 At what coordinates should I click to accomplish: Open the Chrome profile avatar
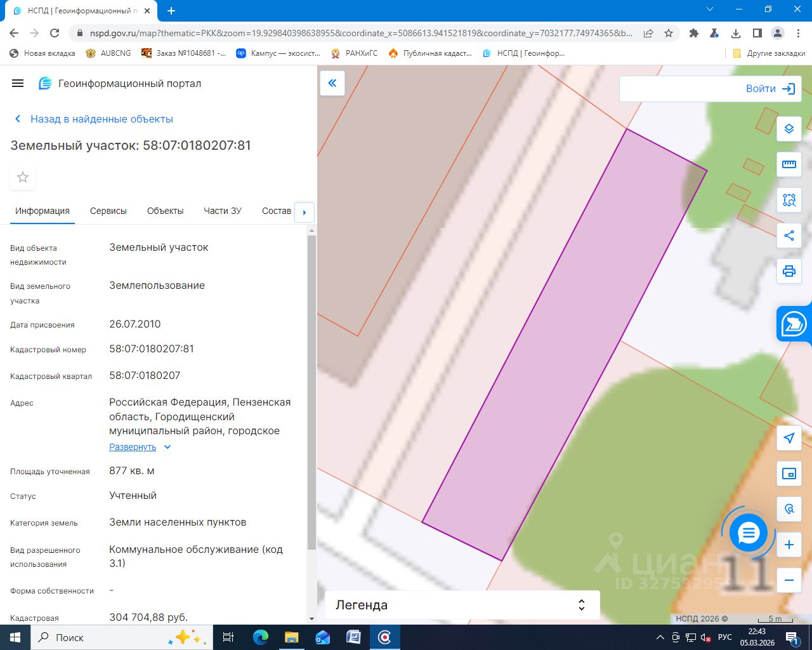click(778, 33)
